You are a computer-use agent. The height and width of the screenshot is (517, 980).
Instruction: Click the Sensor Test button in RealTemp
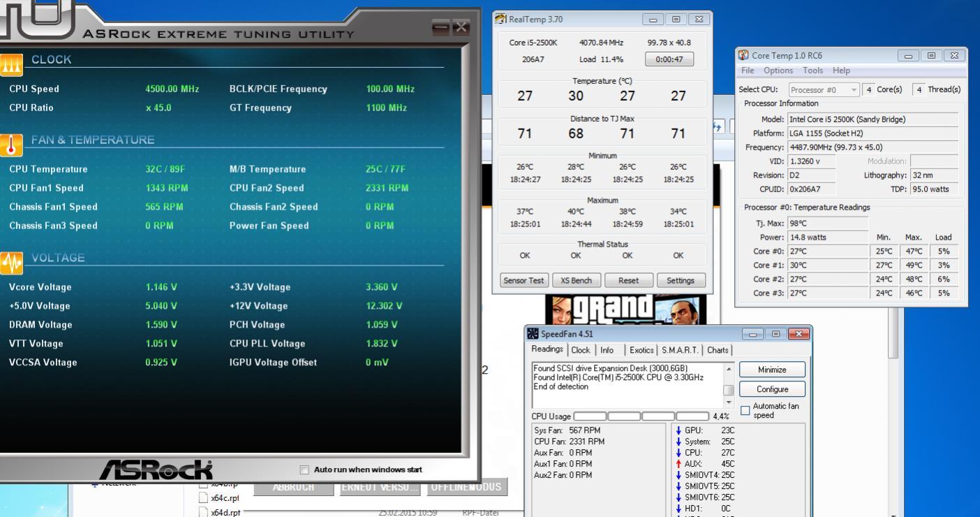click(x=525, y=281)
